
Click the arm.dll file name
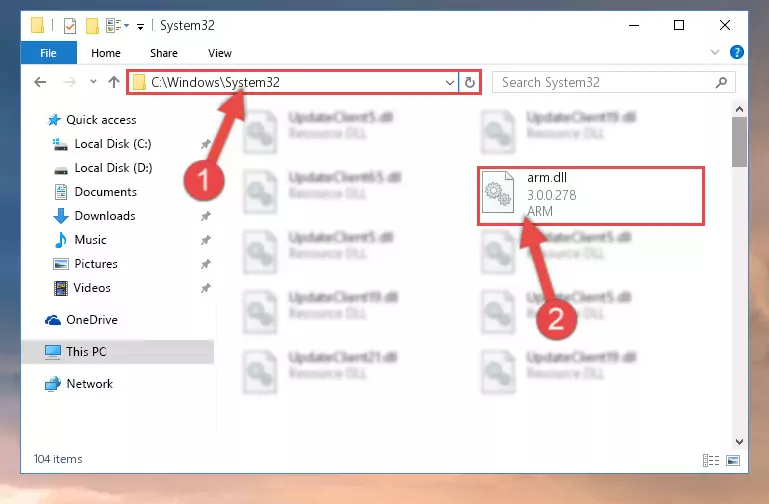tap(547, 177)
